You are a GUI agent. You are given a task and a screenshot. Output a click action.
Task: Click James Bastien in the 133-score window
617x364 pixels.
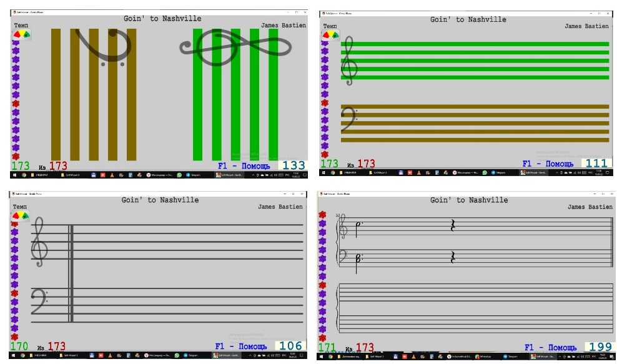click(x=284, y=25)
